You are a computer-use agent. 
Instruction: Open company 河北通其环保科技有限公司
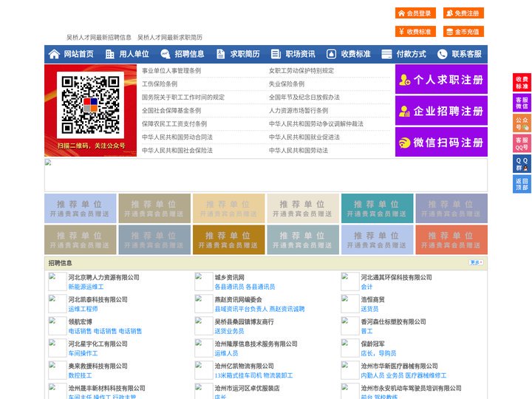tap(396, 277)
